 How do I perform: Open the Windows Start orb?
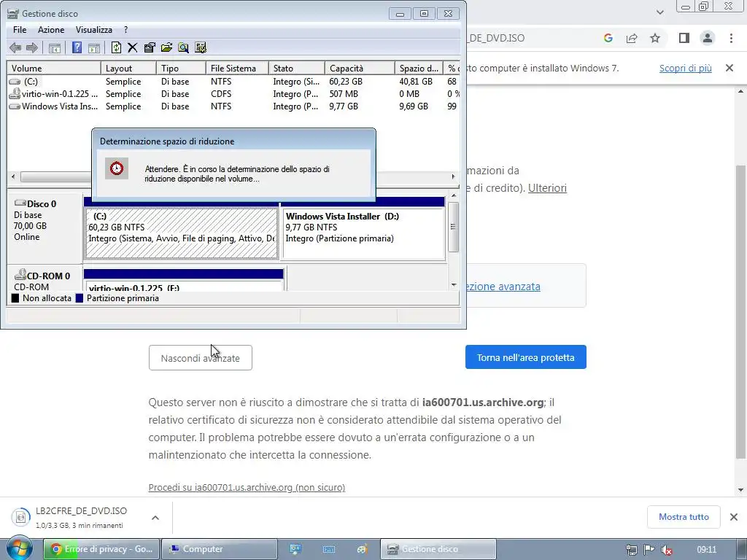click(19, 548)
